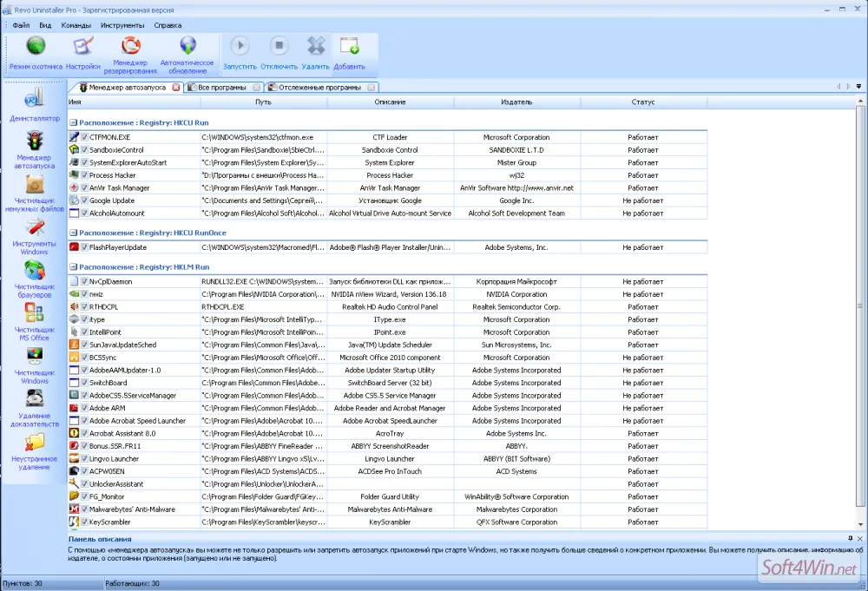The height and width of the screenshot is (591, 868).
Task: Open the Команды menu
Action: pos(76,25)
